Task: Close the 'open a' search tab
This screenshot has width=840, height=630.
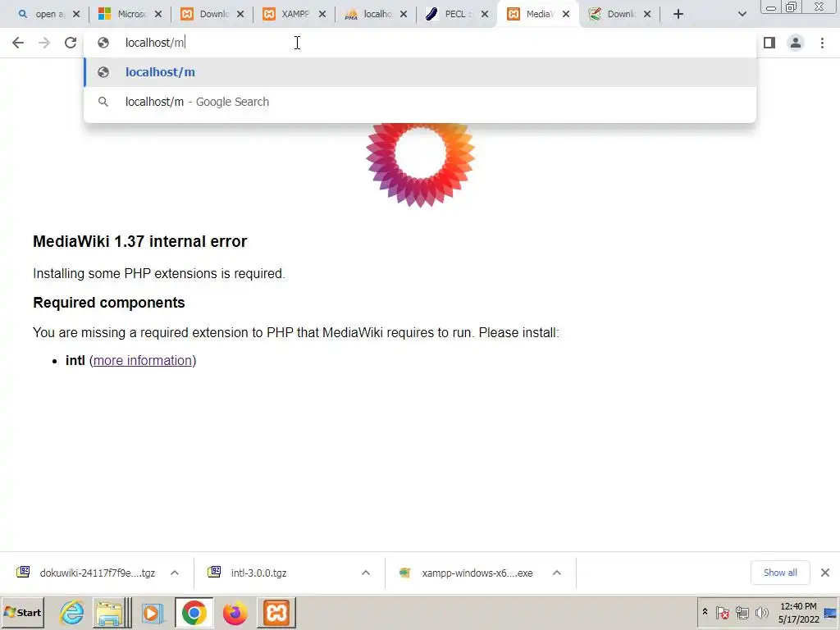Action: point(76,15)
